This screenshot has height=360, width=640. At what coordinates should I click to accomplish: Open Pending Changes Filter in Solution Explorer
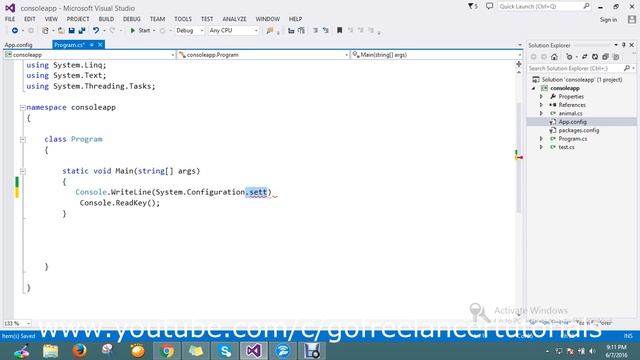[569, 57]
